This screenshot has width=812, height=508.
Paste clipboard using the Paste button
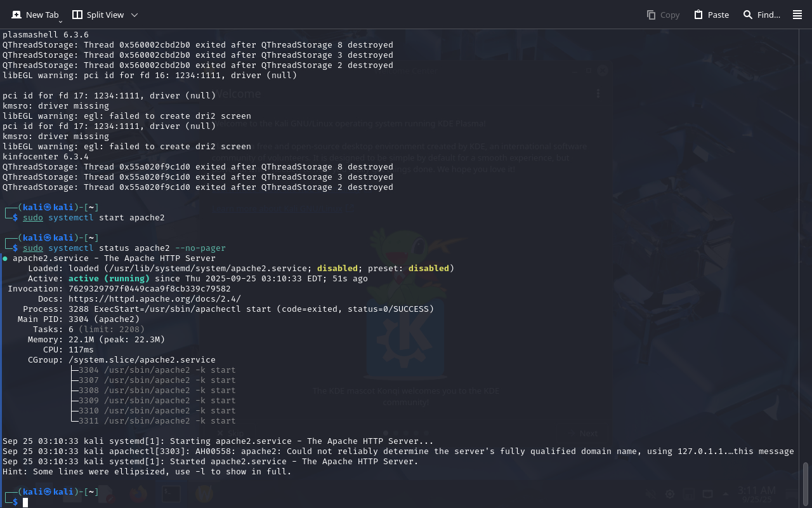tap(711, 15)
